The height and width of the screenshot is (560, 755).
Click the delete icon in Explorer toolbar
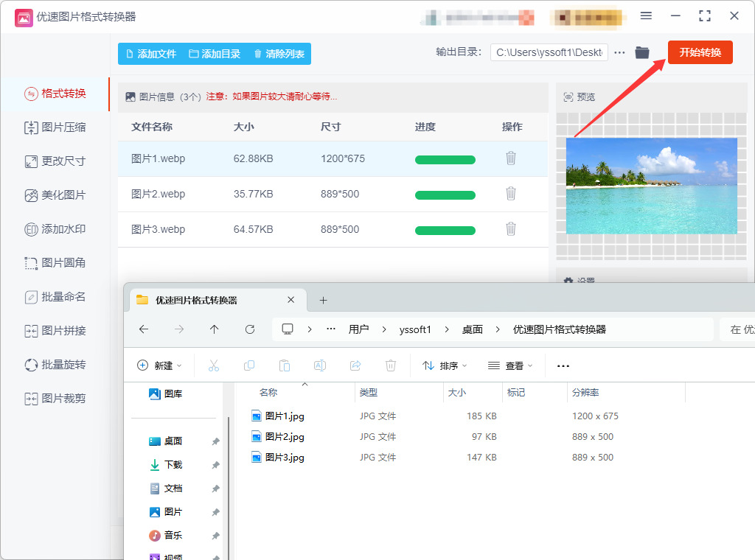[x=391, y=365]
